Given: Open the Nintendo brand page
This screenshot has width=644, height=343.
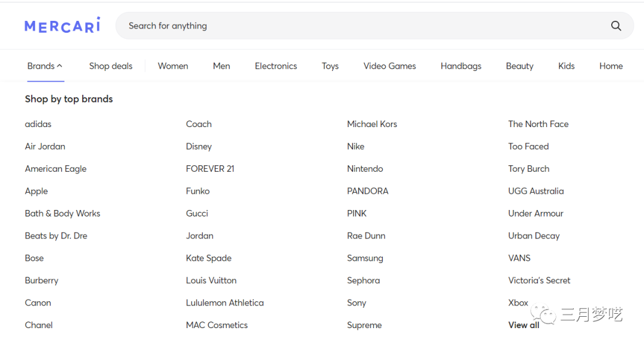Looking at the screenshot, I should click(x=365, y=169).
